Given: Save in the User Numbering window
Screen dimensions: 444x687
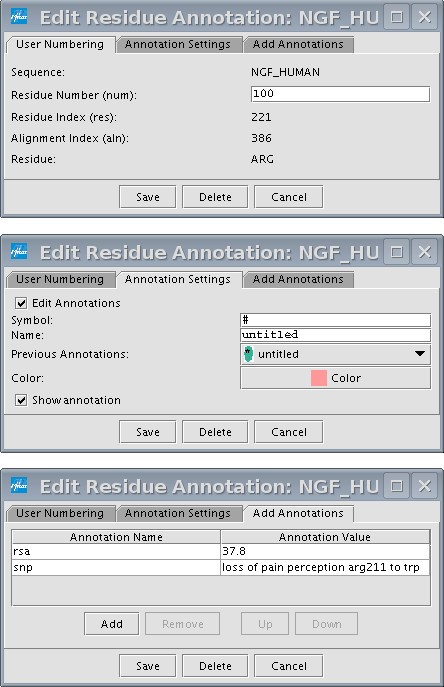Looking at the screenshot, I should tap(148, 197).
